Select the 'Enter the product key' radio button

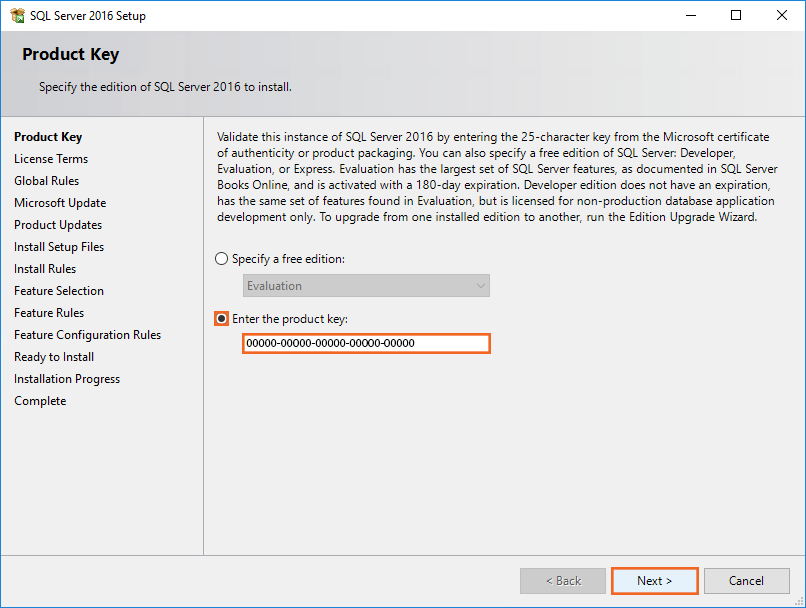coord(222,319)
